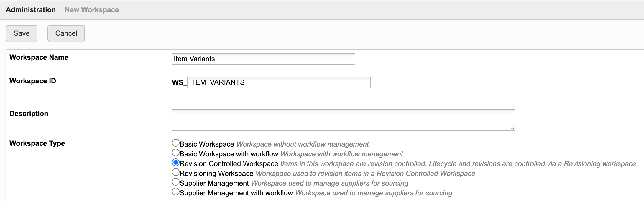Choose Supplier Management with workflow radio option

click(176, 192)
